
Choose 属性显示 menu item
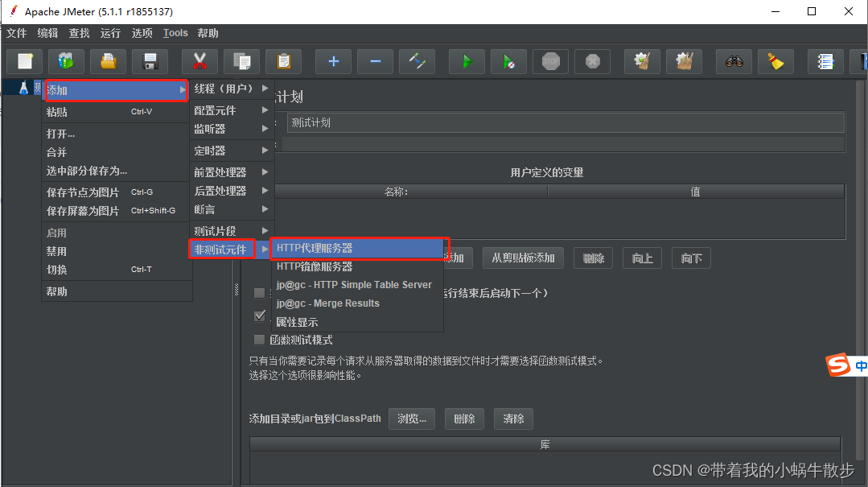click(x=357, y=322)
